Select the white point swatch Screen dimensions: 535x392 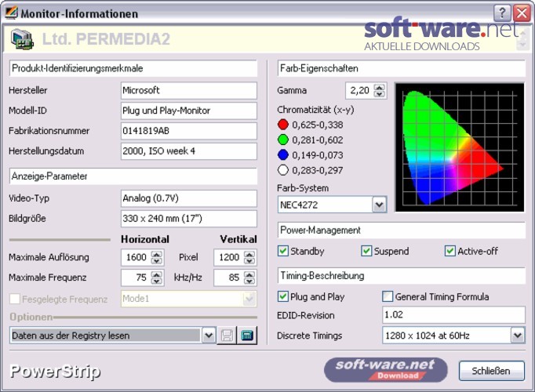pyautogui.click(x=283, y=170)
